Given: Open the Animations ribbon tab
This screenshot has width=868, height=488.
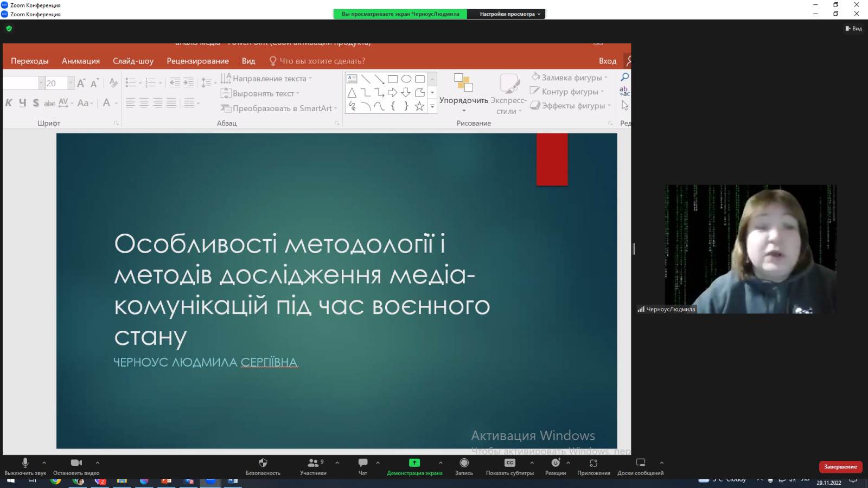Looking at the screenshot, I should point(81,61).
